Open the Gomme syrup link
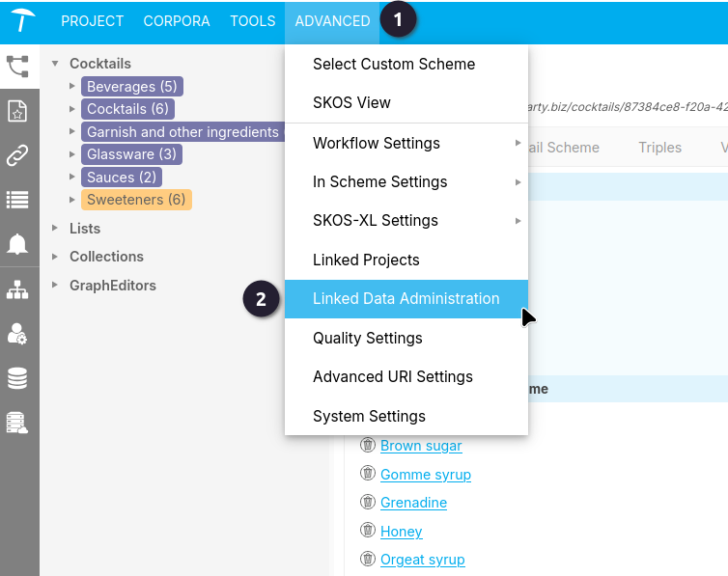The width and height of the screenshot is (728, 576). click(x=425, y=475)
